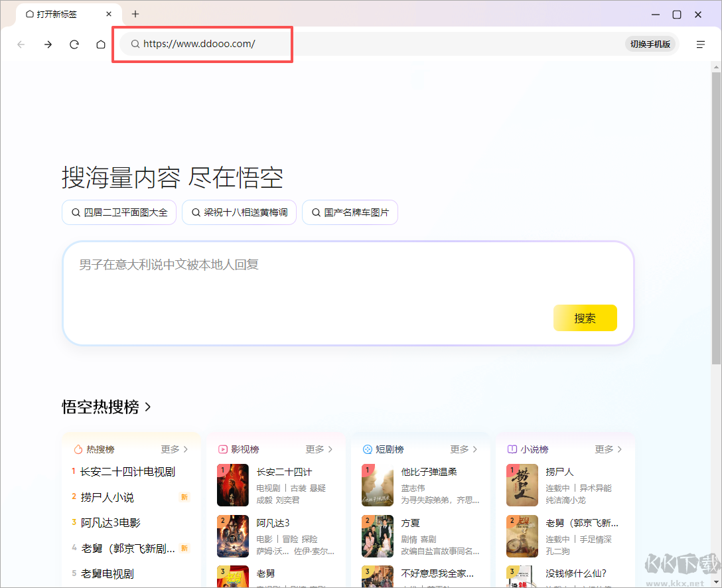
Task: Open 老舅 novel cover in 小说榜
Action: (x=522, y=536)
